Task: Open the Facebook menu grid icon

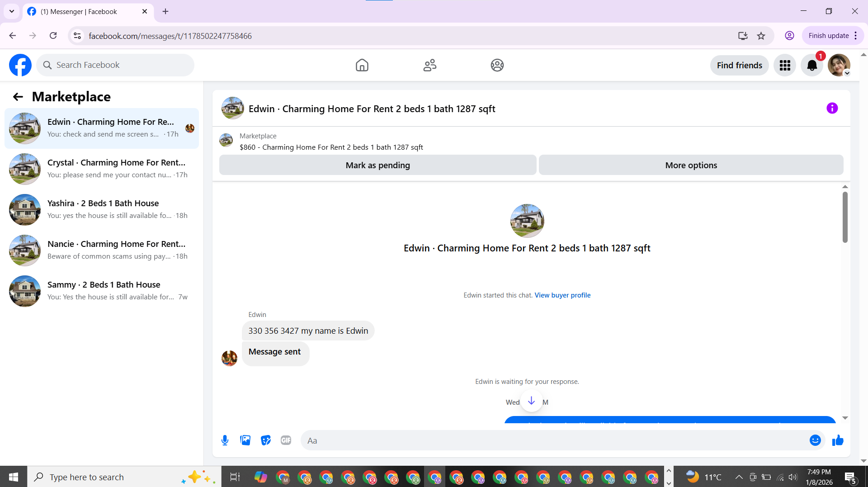Action: (785, 66)
